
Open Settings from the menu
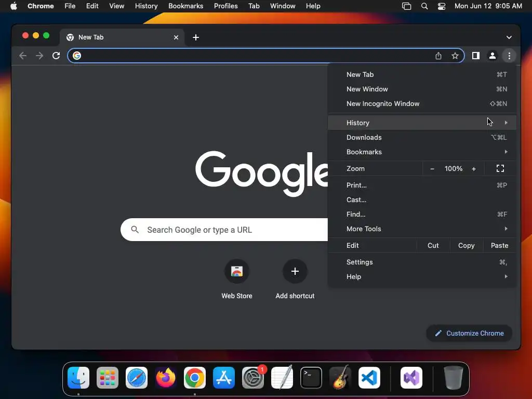click(x=422, y=262)
